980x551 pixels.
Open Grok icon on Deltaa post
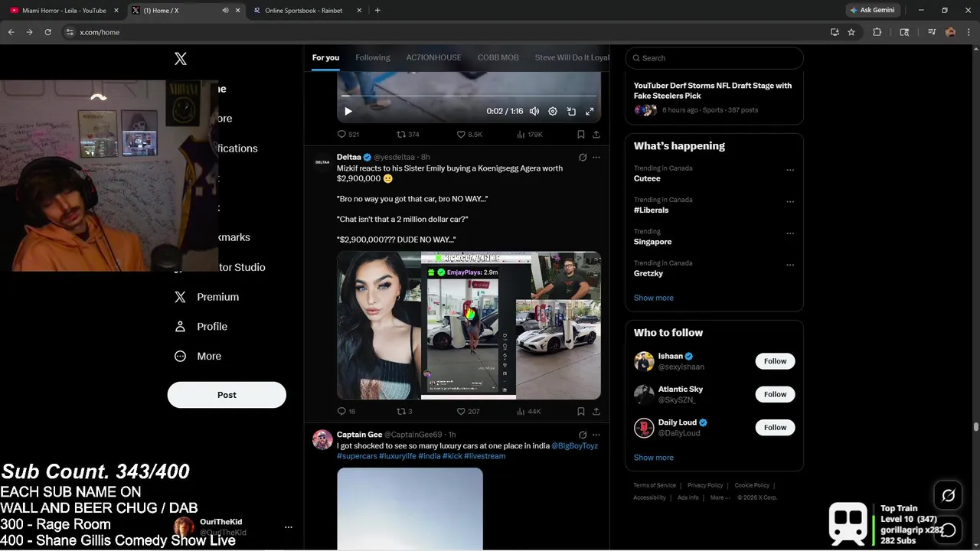click(583, 157)
